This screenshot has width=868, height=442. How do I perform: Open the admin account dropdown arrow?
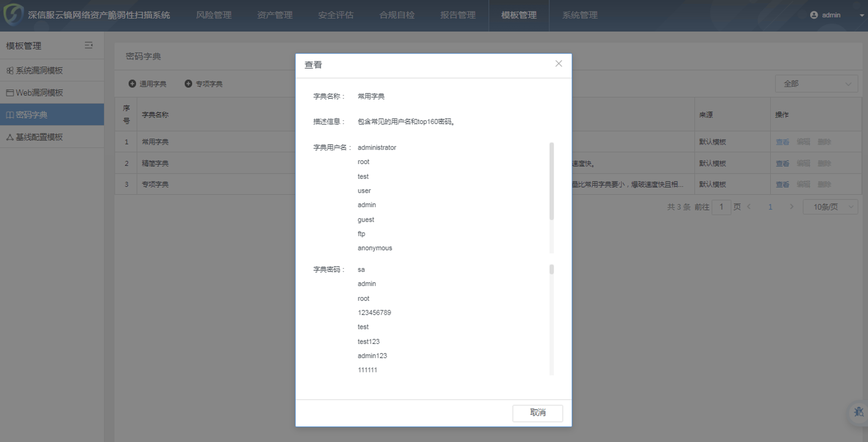[x=862, y=15]
